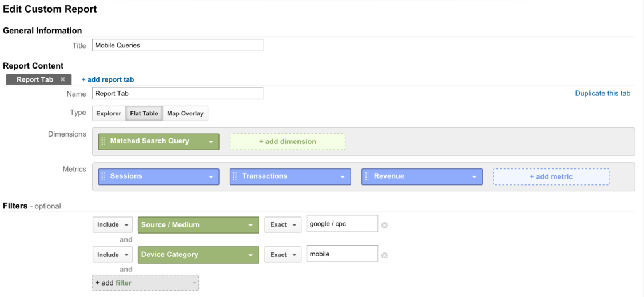Click the Duplicate this tab link
Screen dimensions: 644x297
(x=602, y=94)
